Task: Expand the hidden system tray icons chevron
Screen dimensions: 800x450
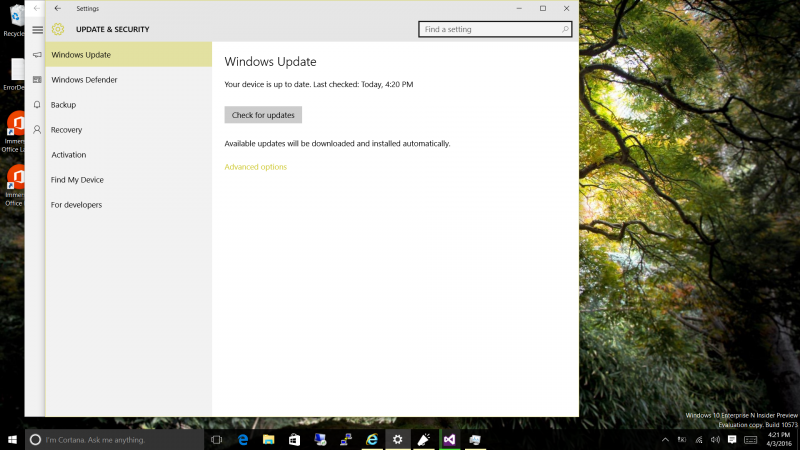Action: [665, 439]
